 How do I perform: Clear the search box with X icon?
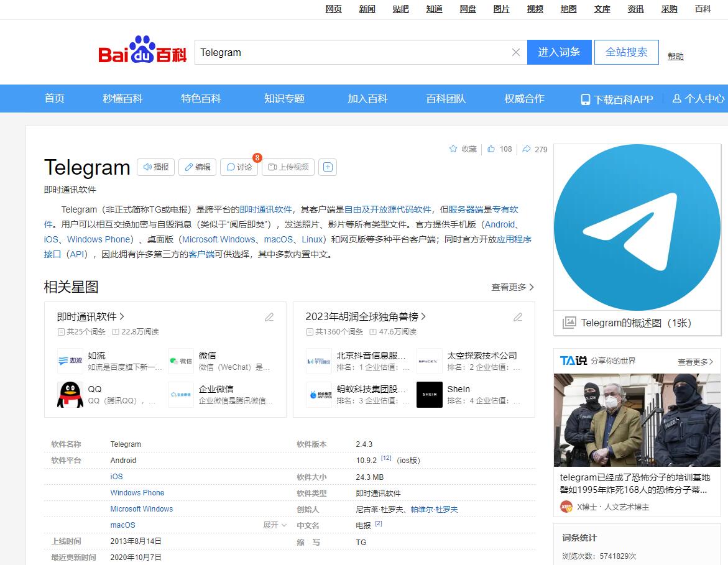(515, 52)
